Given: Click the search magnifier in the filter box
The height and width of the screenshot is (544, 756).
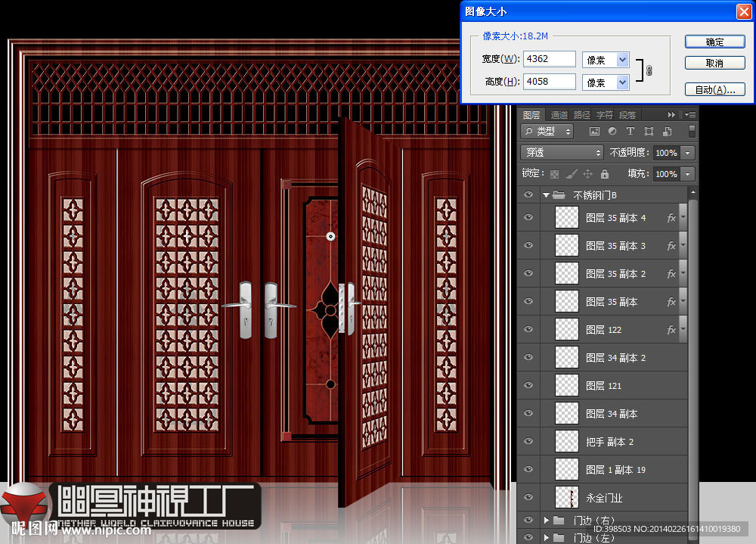Looking at the screenshot, I should pos(529,132).
